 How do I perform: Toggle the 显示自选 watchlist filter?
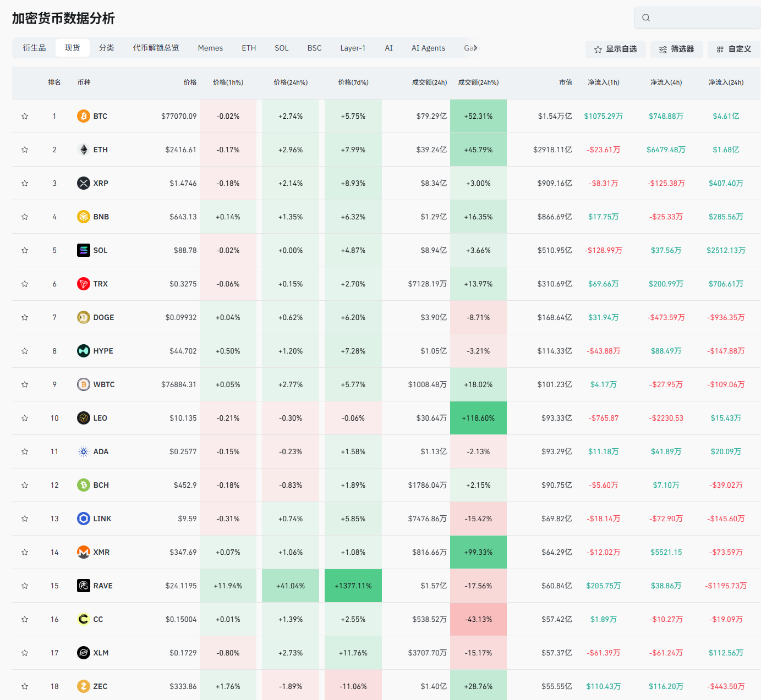coord(615,49)
